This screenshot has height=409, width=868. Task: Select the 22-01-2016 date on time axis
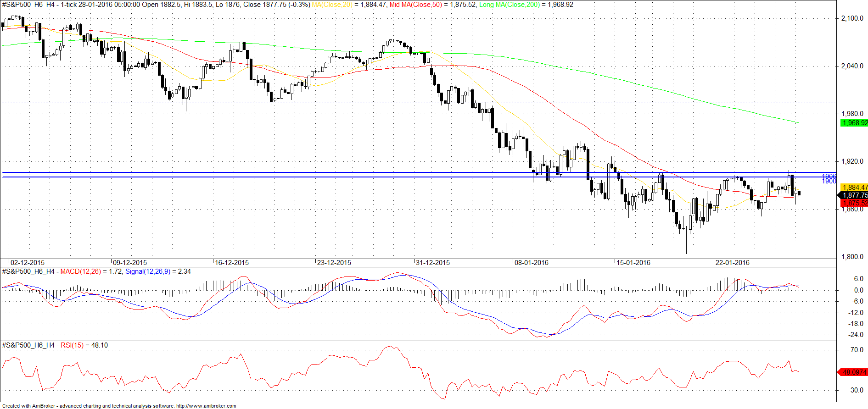coord(732,263)
